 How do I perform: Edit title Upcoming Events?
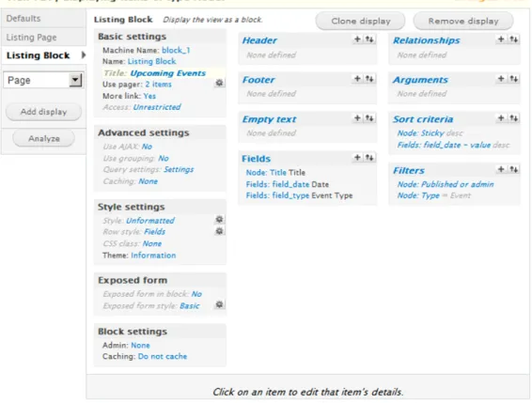pyautogui.click(x=168, y=73)
